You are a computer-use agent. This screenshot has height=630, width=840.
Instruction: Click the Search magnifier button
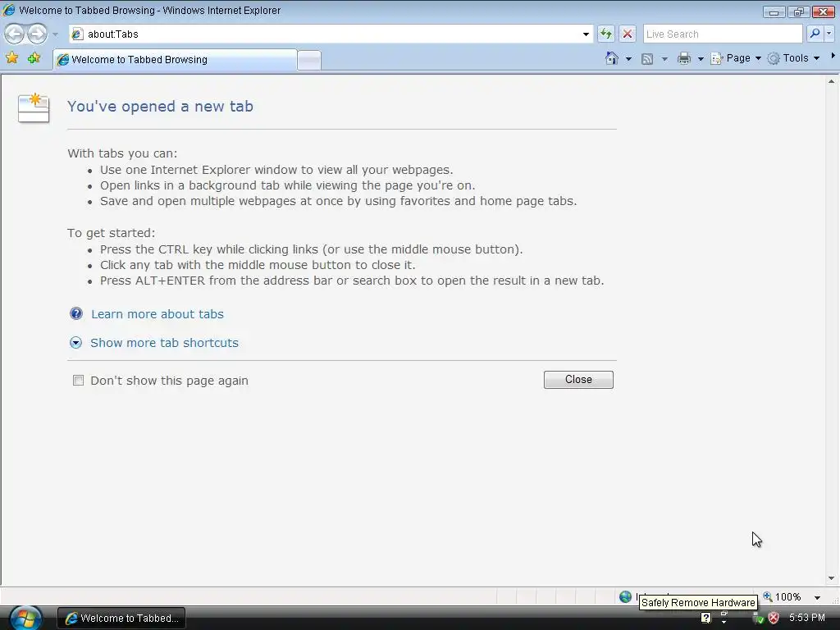coord(815,34)
